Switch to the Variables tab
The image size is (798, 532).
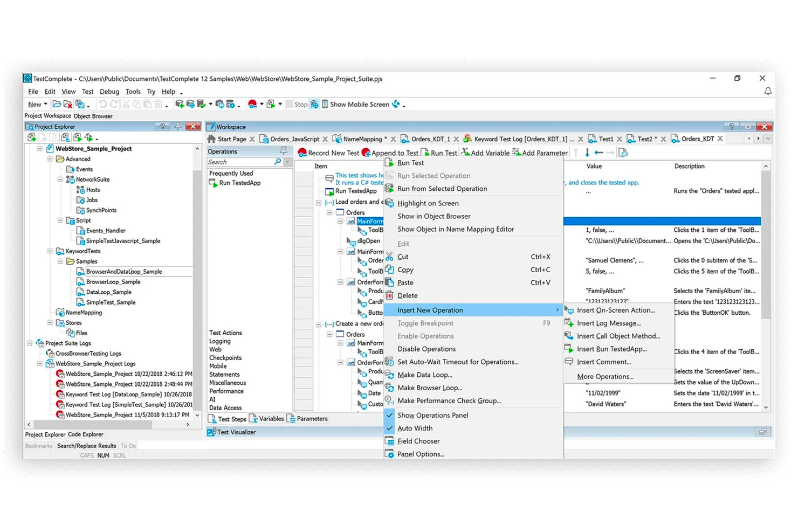266,418
